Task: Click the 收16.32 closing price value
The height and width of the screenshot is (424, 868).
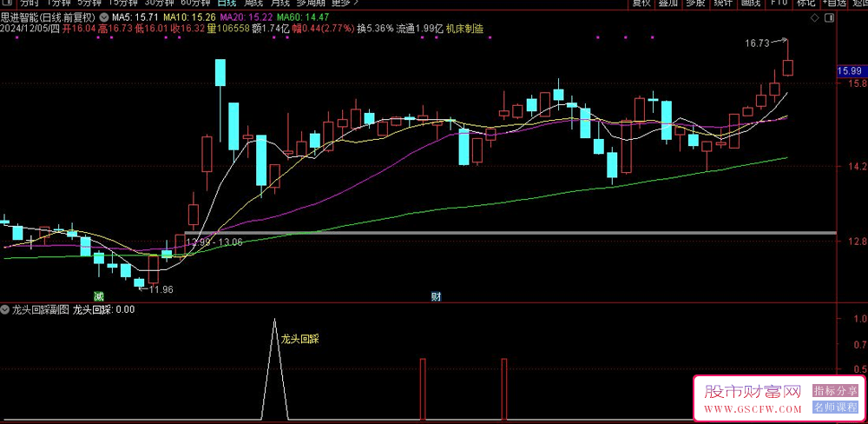Action: (x=187, y=29)
